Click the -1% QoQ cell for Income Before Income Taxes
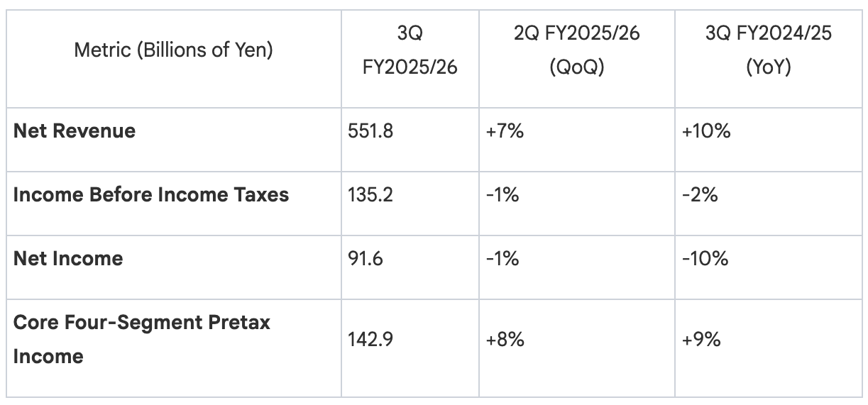868x405 pixels. pyautogui.click(x=502, y=195)
